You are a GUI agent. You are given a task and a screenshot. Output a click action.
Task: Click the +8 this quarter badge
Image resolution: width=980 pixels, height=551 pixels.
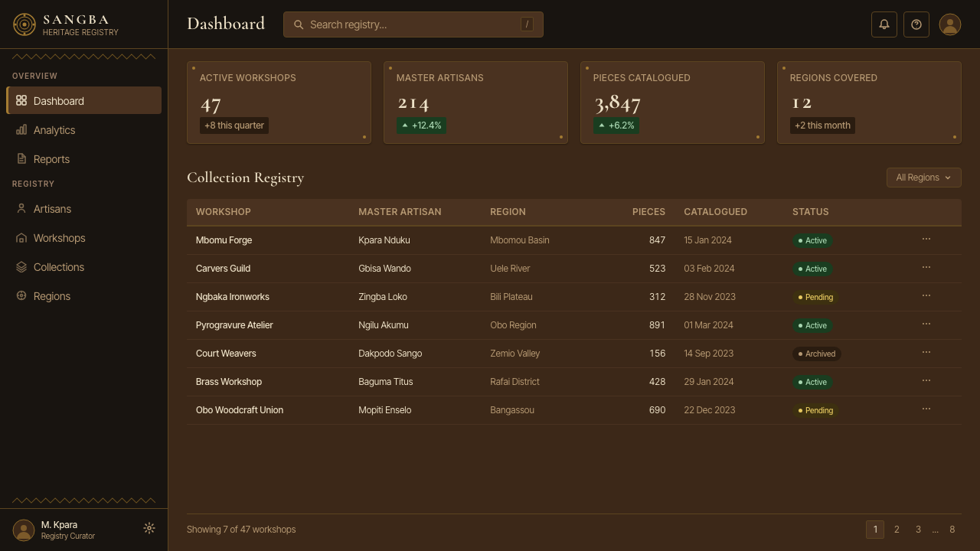[x=234, y=126]
